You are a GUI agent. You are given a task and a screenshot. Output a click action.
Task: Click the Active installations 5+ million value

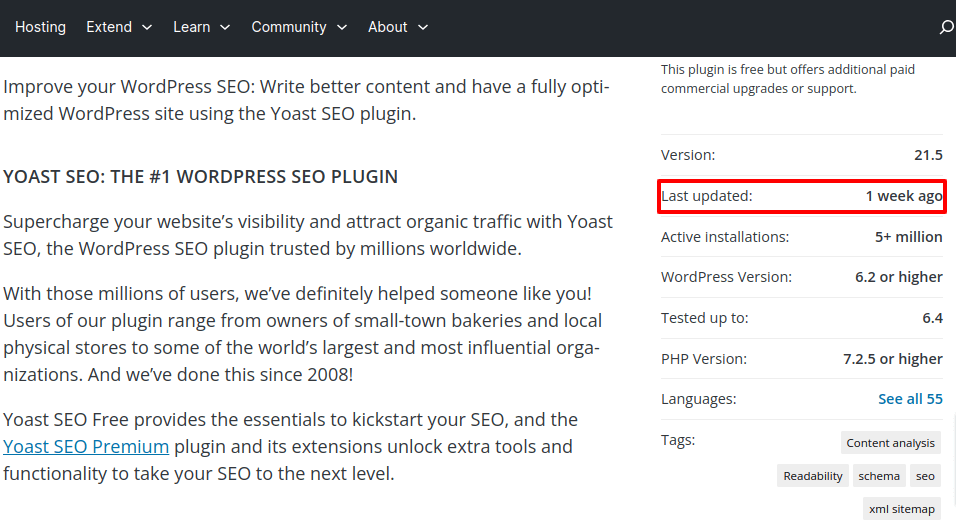coord(908,237)
